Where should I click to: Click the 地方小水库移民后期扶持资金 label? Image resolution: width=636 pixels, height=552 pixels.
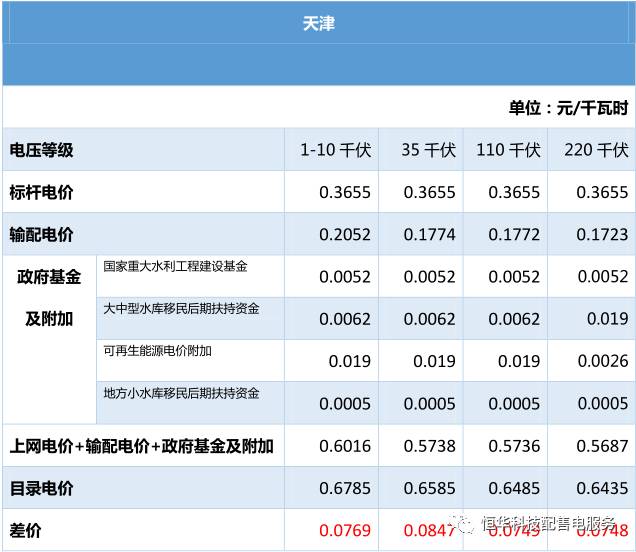point(181,393)
